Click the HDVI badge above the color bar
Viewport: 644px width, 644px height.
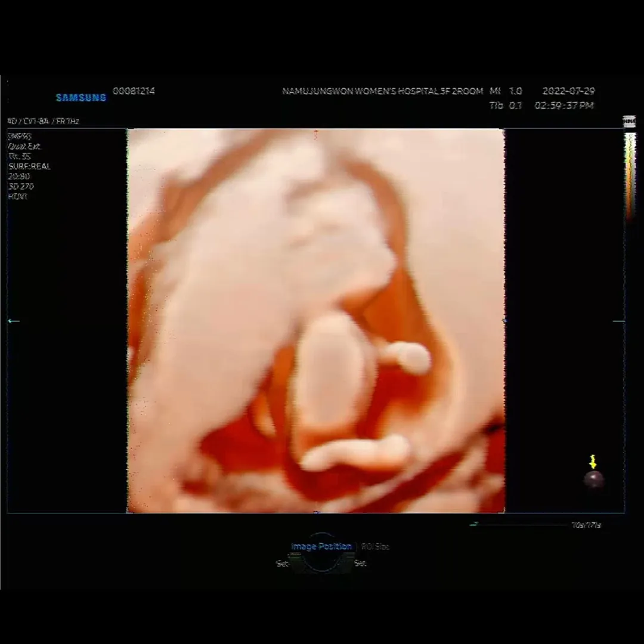pos(629,121)
